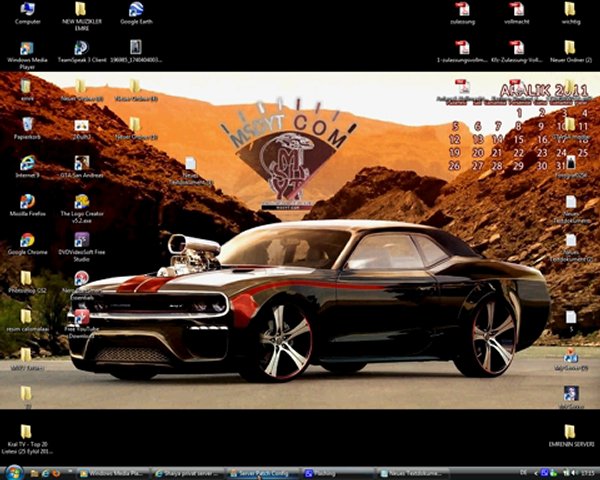Viewport: 600px width, 480px height.
Task: Open the vollmacht PDF document
Action: tap(516, 10)
